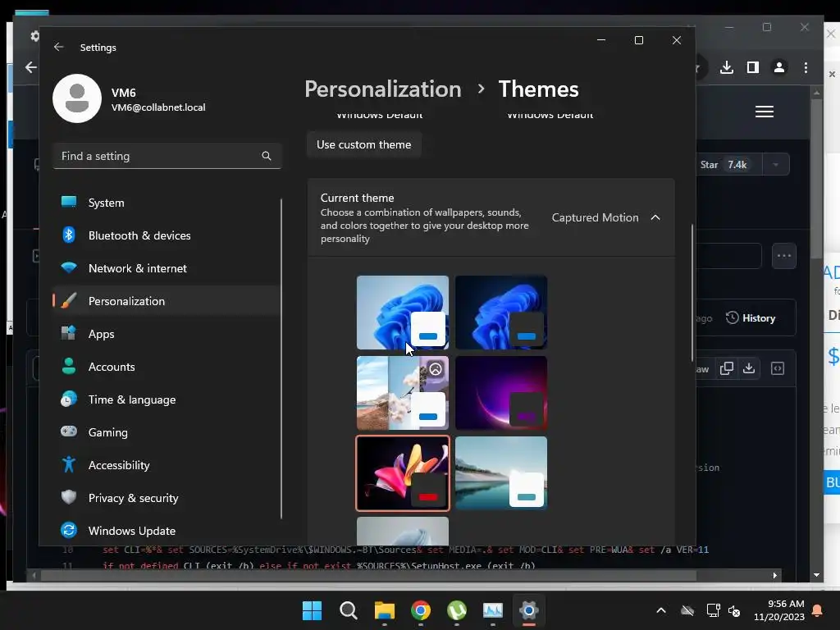Image resolution: width=840 pixels, height=630 pixels.
Task: Open the Windows Start menu
Action: tap(312, 610)
